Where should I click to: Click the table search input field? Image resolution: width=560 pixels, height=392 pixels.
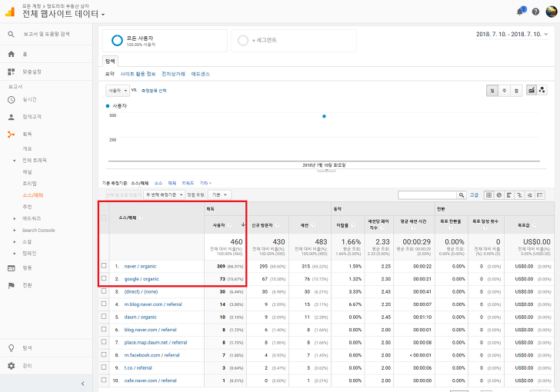(x=428, y=195)
